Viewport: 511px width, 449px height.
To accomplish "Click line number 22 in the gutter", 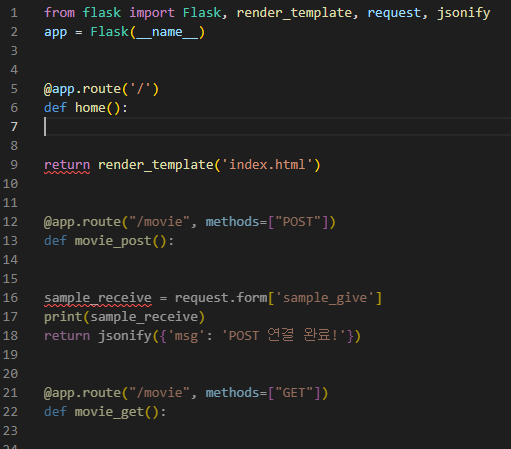I will 10,412.
